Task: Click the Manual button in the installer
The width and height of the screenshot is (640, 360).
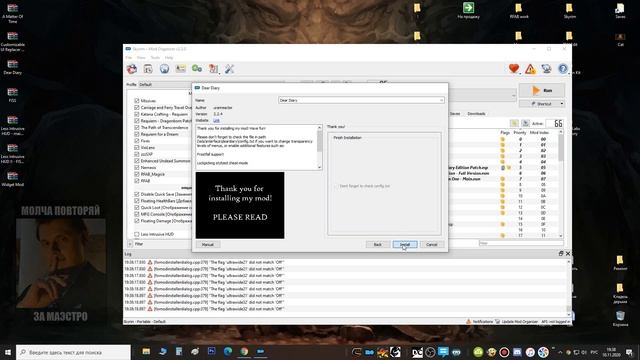Action: point(208,244)
